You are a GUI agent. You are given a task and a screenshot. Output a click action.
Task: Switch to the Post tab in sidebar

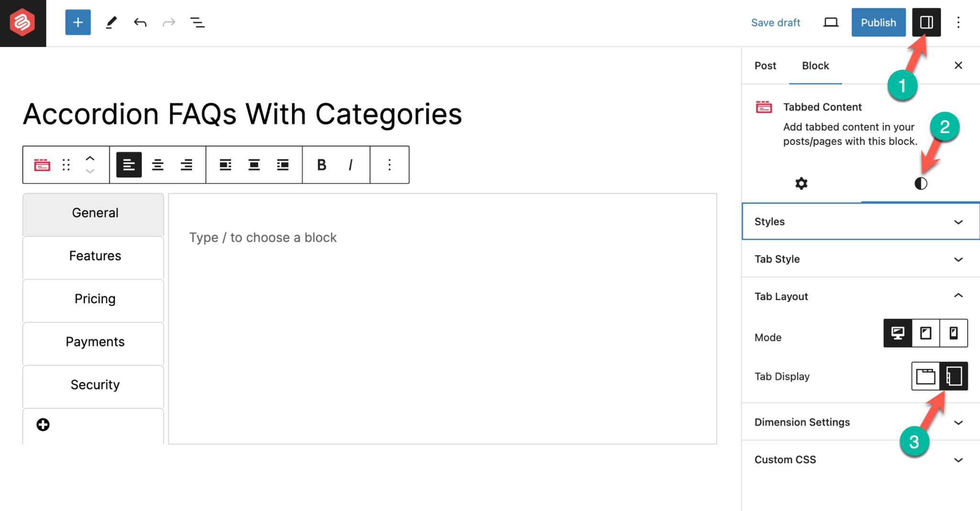[765, 66]
